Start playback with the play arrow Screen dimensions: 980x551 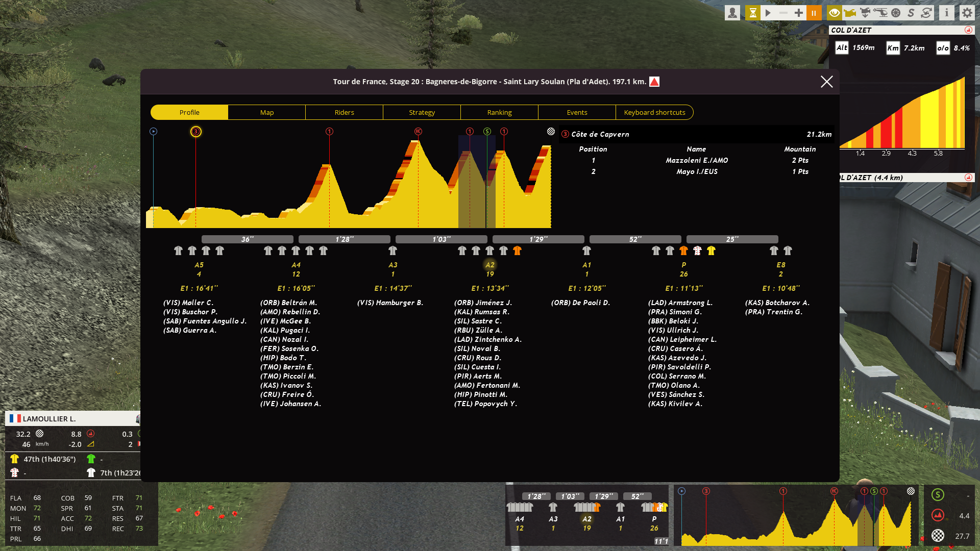click(768, 13)
